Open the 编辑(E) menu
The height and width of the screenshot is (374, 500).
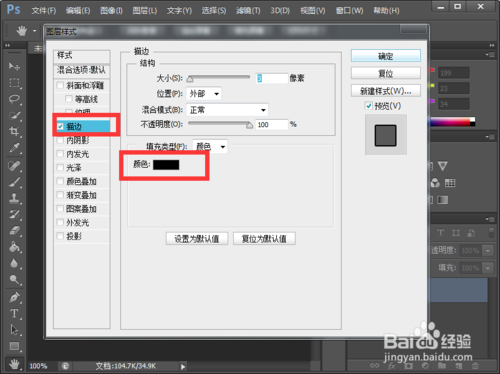[78, 11]
